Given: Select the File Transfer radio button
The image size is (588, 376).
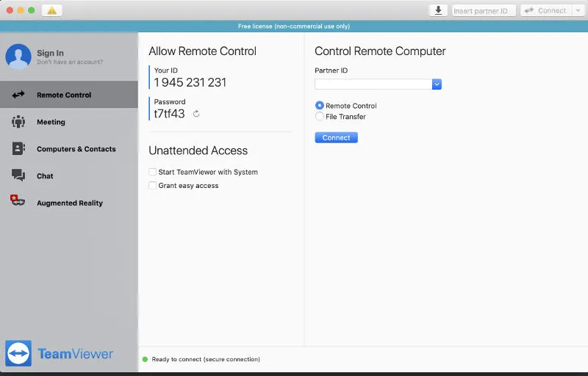Looking at the screenshot, I should point(320,117).
